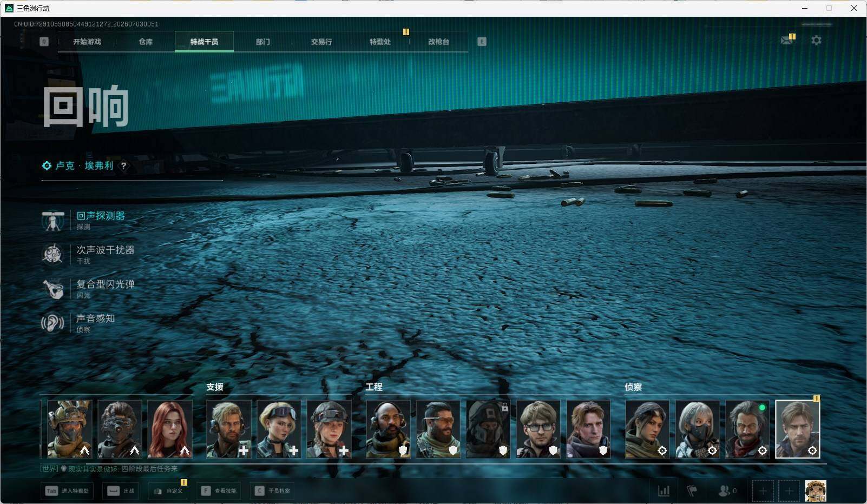Click the Q previous-tab key icon
This screenshot has height=504, width=867.
[44, 42]
